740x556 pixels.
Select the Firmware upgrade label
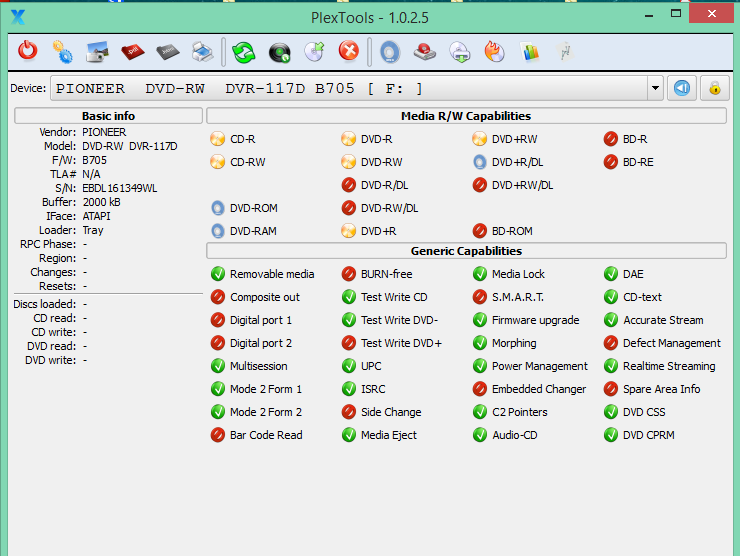(536, 320)
